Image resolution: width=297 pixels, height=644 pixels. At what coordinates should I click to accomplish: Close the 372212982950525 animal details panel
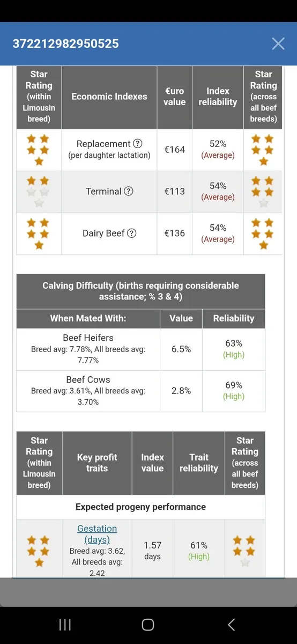click(278, 43)
